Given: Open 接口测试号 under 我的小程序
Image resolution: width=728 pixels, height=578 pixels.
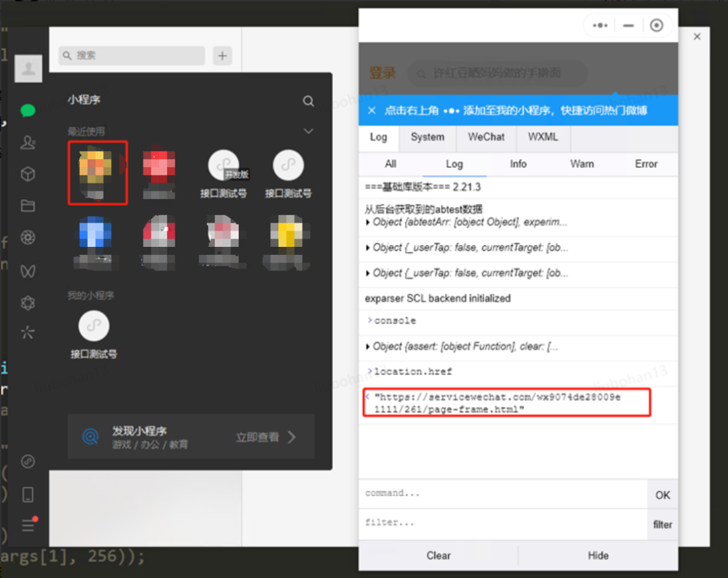Looking at the screenshot, I should pos(94,335).
